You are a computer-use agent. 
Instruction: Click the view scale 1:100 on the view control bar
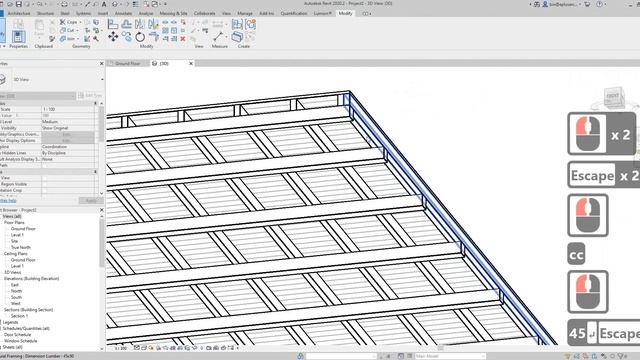(120, 348)
